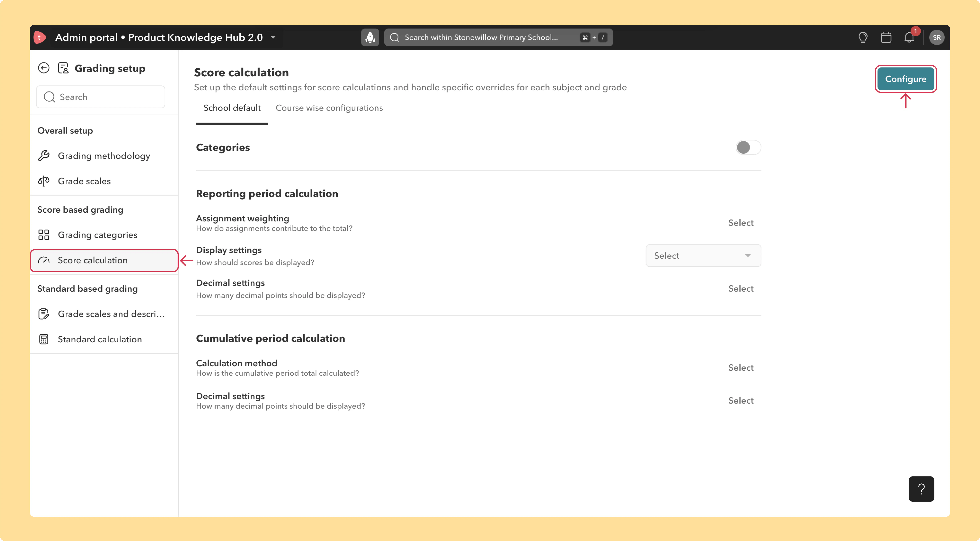Image resolution: width=980 pixels, height=541 pixels.
Task: Switch to the School default tab
Action: (232, 108)
